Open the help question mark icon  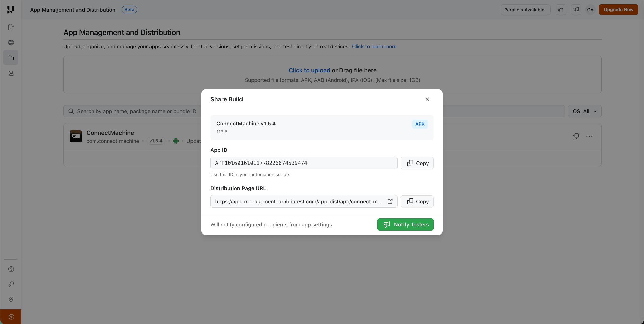coord(11,269)
